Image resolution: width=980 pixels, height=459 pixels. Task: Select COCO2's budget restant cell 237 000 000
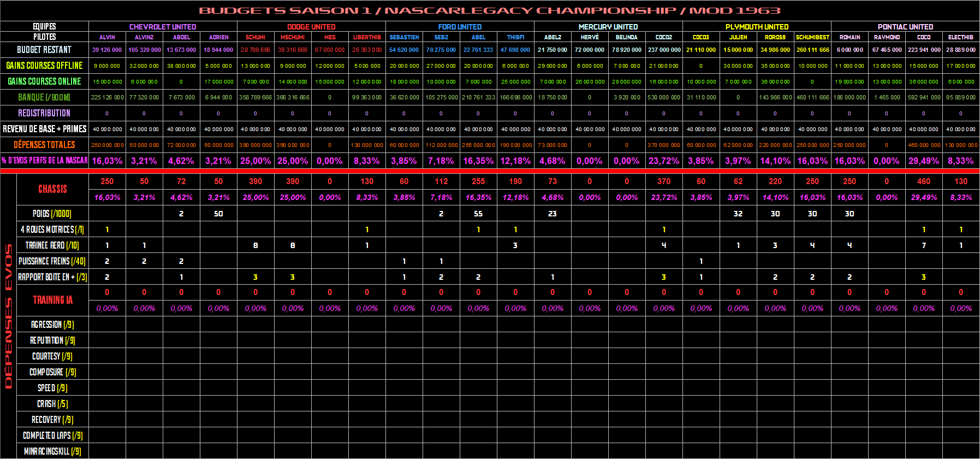pos(664,50)
